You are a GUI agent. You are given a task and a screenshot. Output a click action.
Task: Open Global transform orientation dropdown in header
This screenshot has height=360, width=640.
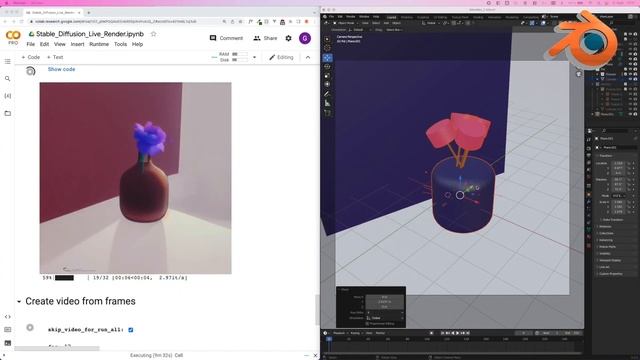point(431,23)
